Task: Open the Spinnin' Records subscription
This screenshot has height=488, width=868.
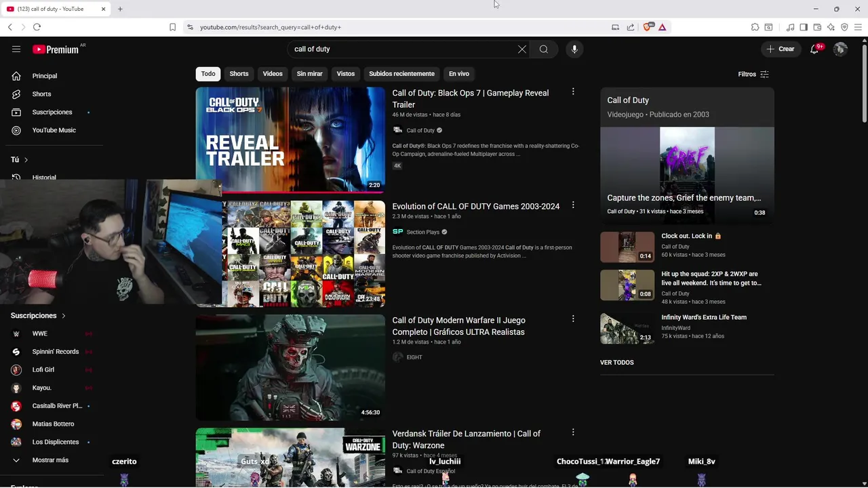Action: coord(56,352)
